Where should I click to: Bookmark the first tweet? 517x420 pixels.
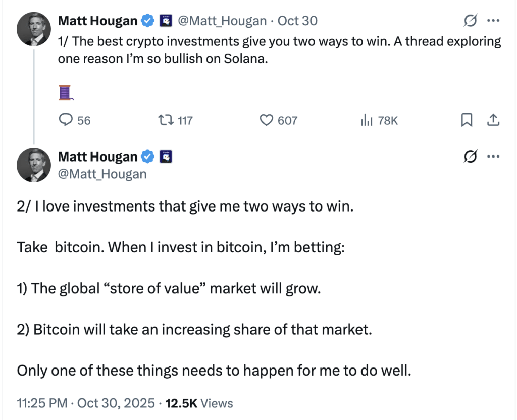467,120
